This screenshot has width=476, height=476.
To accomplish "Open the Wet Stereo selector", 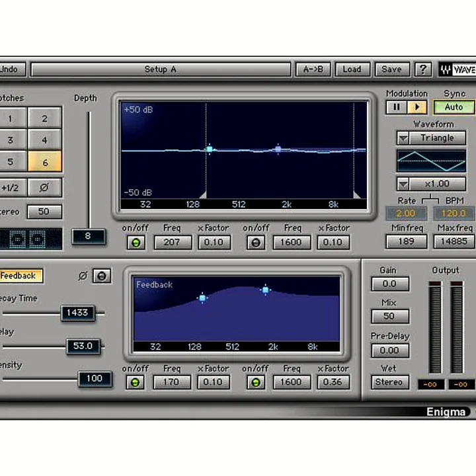I will [x=390, y=383].
